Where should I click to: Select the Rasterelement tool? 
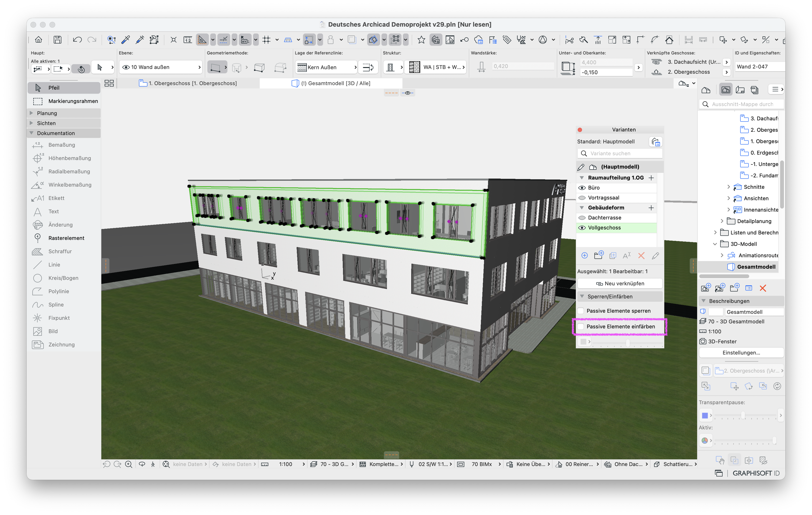click(64, 238)
